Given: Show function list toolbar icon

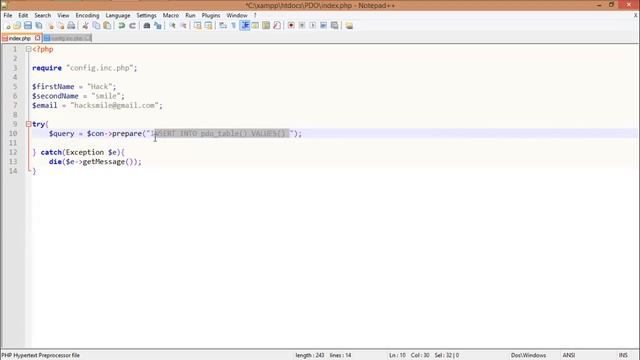Looking at the screenshot, I should [x=277, y=26].
